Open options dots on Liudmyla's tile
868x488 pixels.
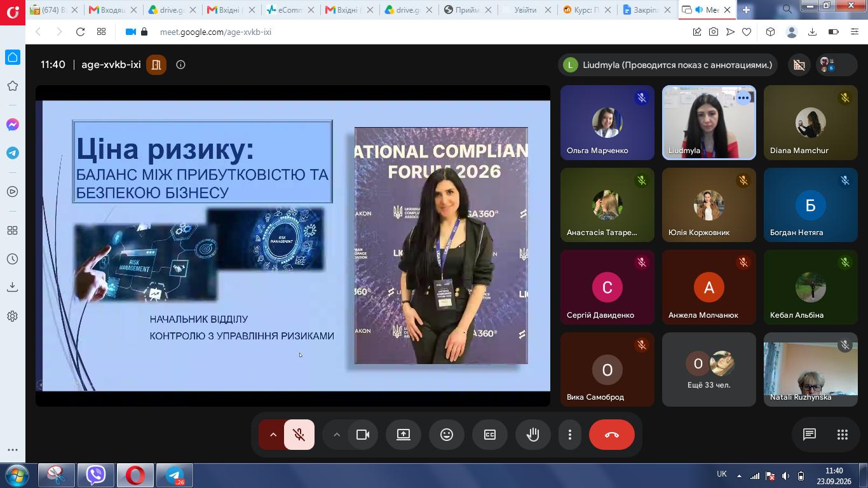[x=743, y=98]
